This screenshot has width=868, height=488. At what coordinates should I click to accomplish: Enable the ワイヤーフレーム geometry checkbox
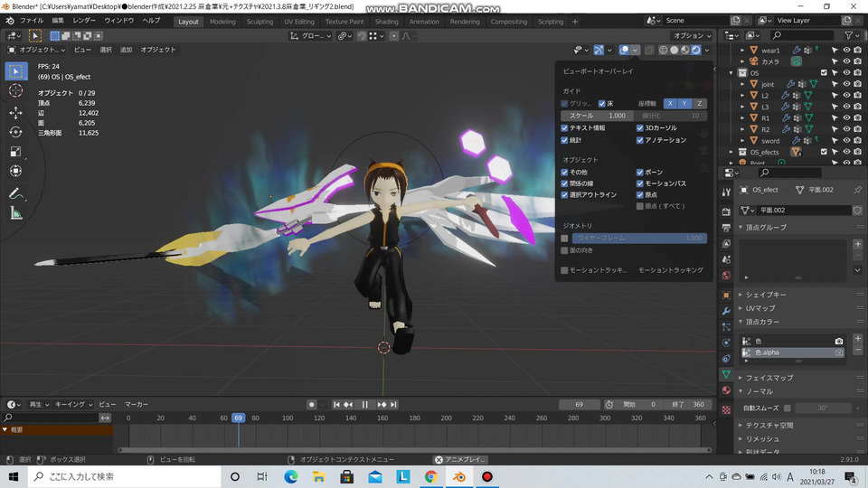point(564,238)
